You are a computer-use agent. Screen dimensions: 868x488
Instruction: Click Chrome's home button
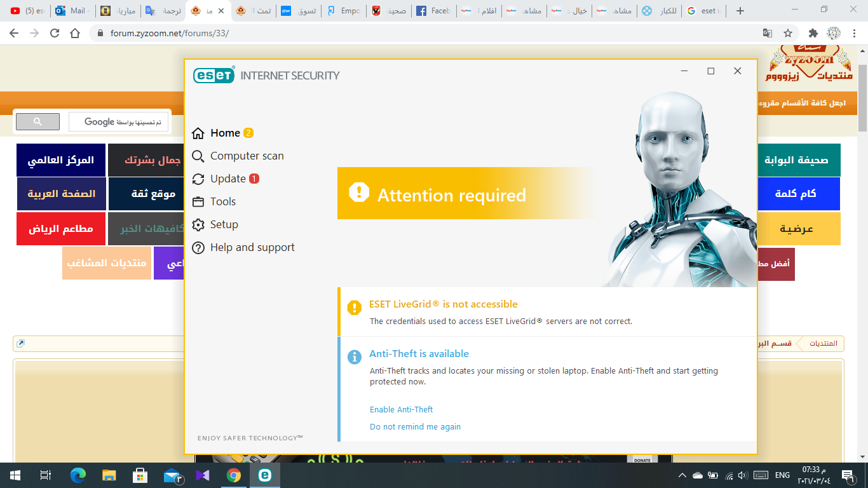(75, 33)
